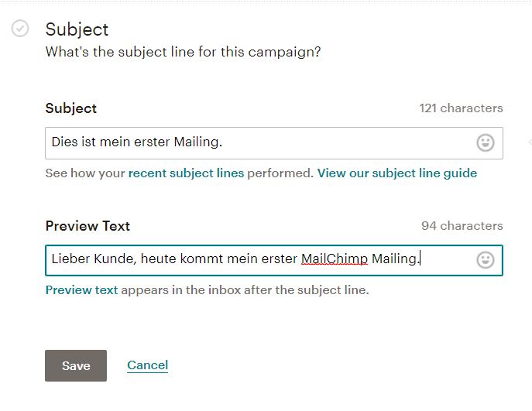The image size is (532, 411).
Task: Click the 94 characters counter
Action: [462, 226]
